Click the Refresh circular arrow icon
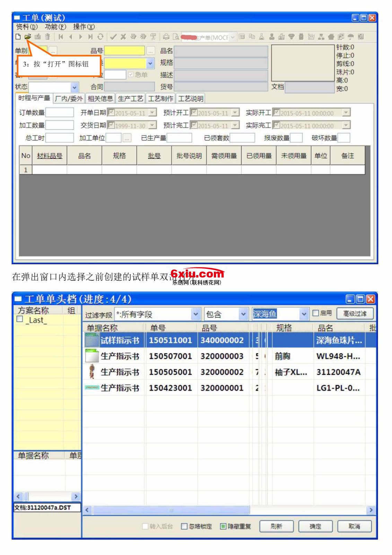Screen dimensions: 392x555 [100, 37]
